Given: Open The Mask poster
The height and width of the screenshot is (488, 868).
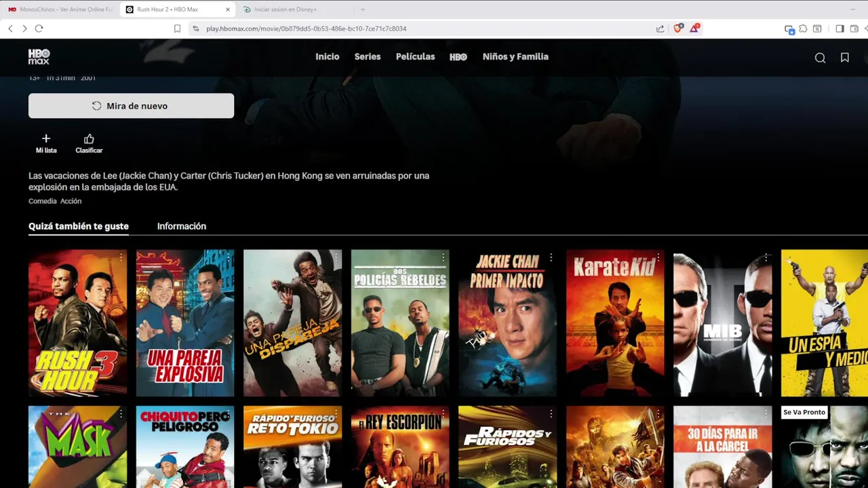Looking at the screenshot, I should 77,447.
